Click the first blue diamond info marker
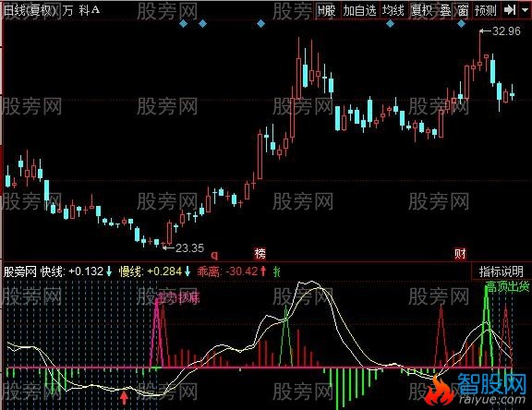This screenshot has width=532, height=410. pos(183,24)
